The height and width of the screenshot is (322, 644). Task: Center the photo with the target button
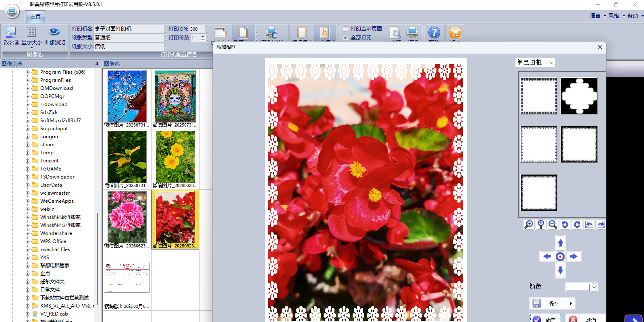tap(560, 256)
